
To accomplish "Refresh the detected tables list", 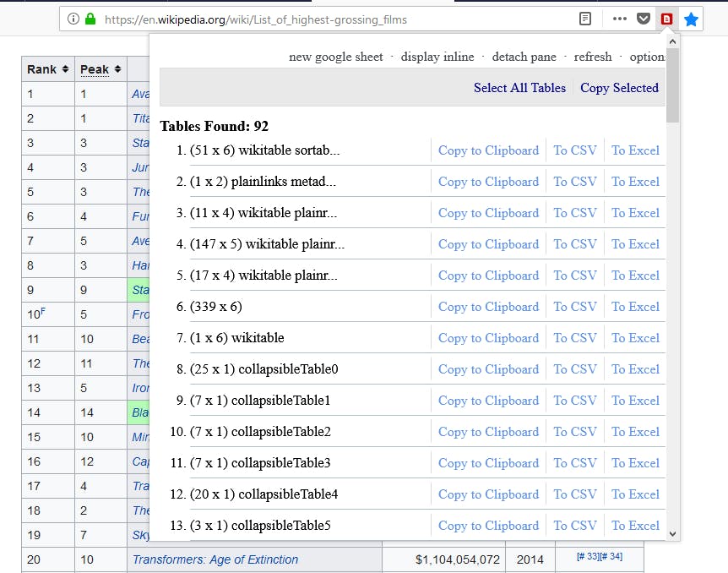I will point(593,57).
